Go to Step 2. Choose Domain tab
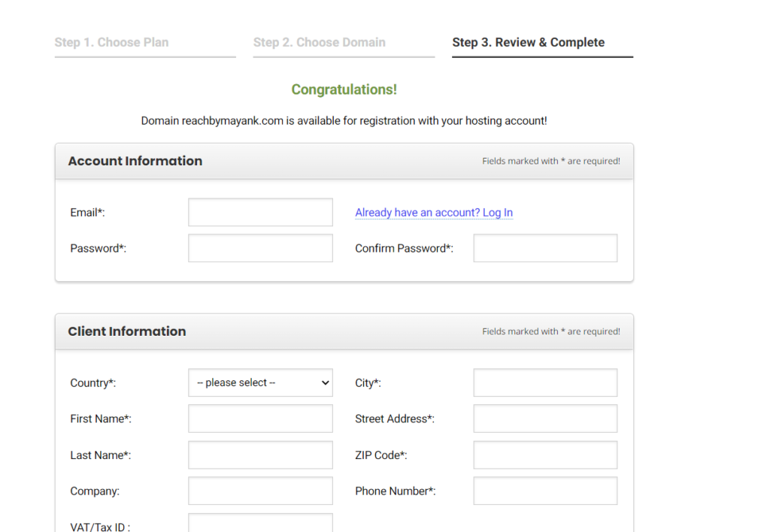 pyautogui.click(x=319, y=43)
